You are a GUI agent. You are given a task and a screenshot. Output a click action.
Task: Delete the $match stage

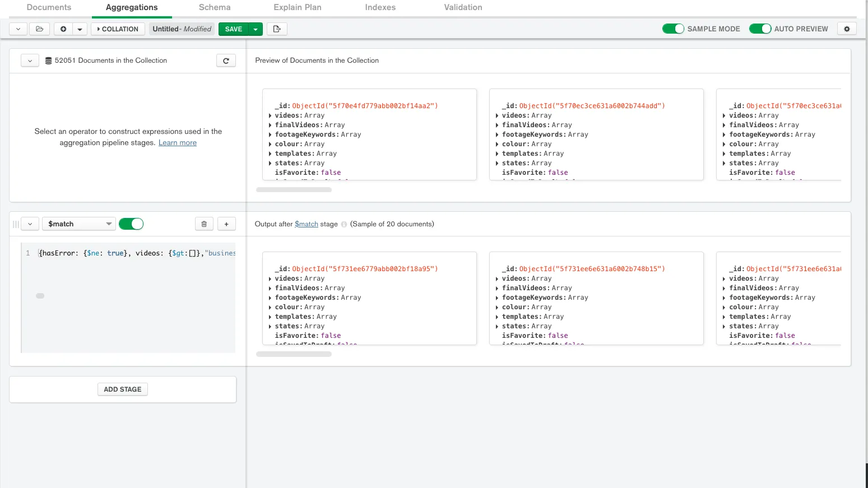pyautogui.click(x=204, y=224)
